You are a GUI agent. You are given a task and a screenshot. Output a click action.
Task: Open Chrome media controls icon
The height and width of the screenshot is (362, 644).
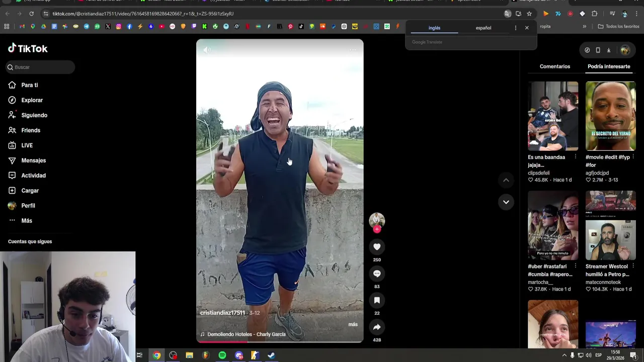point(612,14)
